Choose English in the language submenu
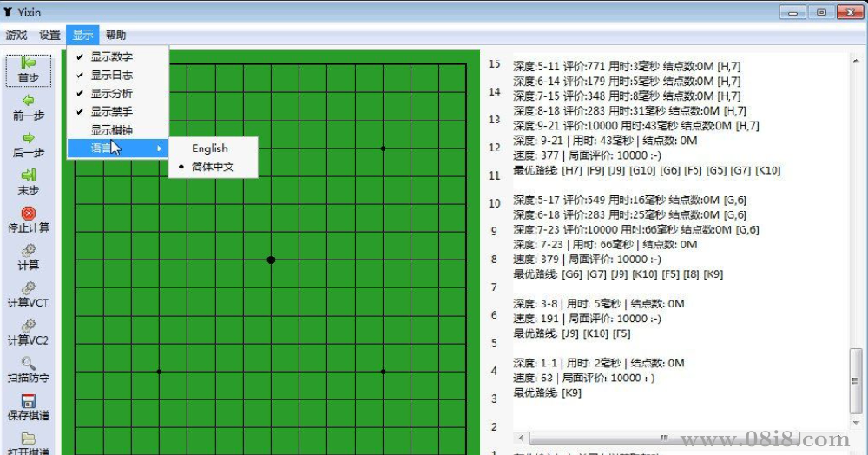This screenshot has height=455, width=868. (209, 148)
